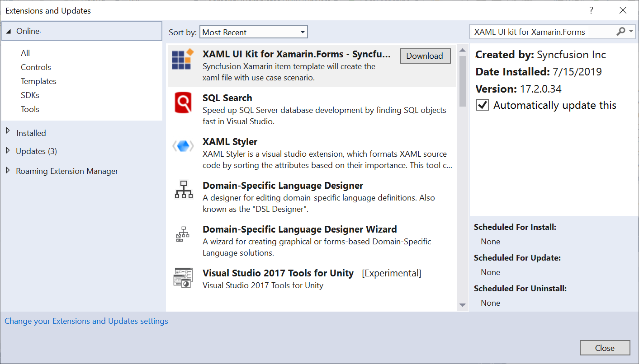Toggle the Automatically update this checkbox
The image size is (639, 364).
[483, 105]
